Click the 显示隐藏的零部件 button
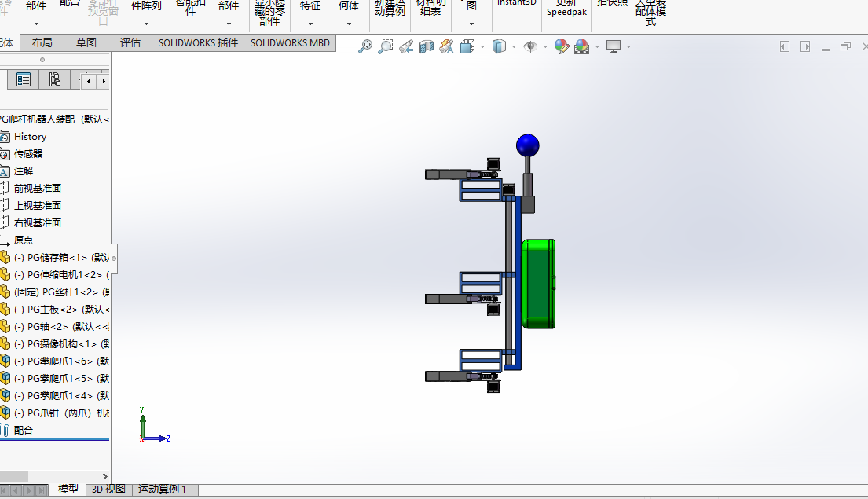This screenshot has width=868, height=499. [x=269, y=13]
